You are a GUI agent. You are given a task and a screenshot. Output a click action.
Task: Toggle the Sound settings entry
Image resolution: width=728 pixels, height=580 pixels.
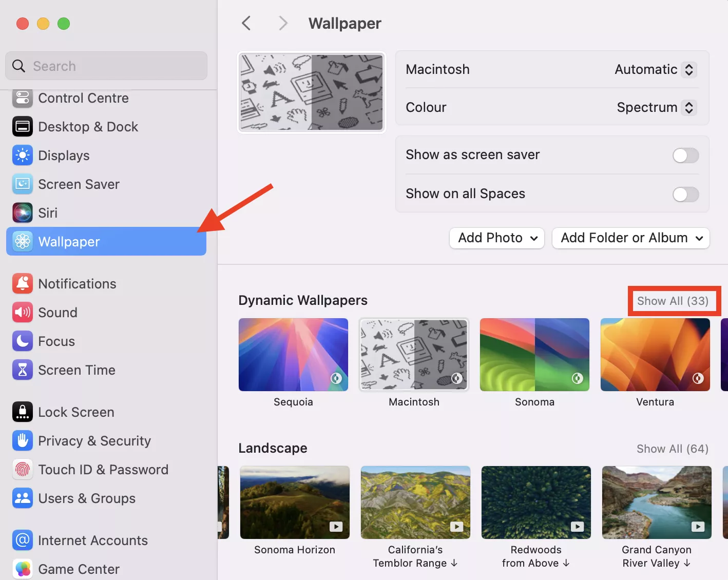tap(58, 312)
